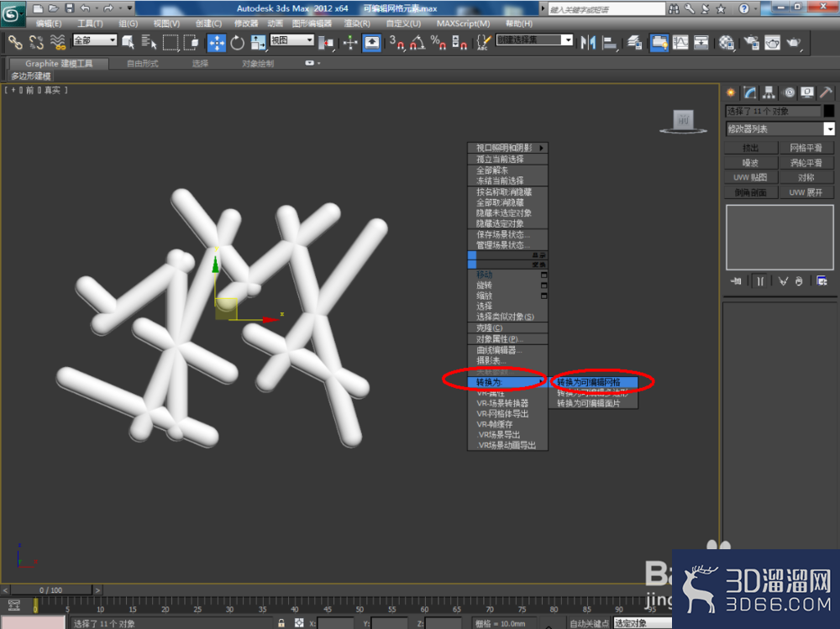Open the Layer Manager icon
Screen dimensions: 840x629
(635, 42)
